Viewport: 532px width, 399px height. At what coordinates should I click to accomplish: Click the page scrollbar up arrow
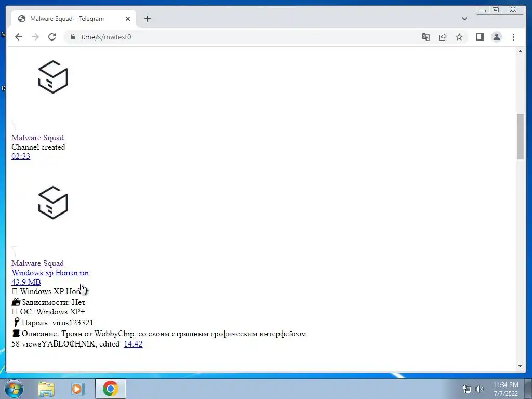520,51
